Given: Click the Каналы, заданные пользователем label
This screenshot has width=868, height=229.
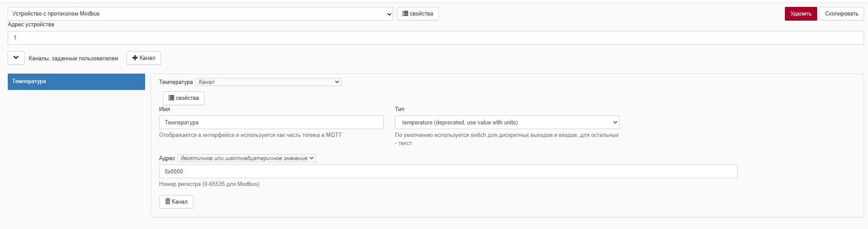Looking at the screenshot, I should 73,59.
